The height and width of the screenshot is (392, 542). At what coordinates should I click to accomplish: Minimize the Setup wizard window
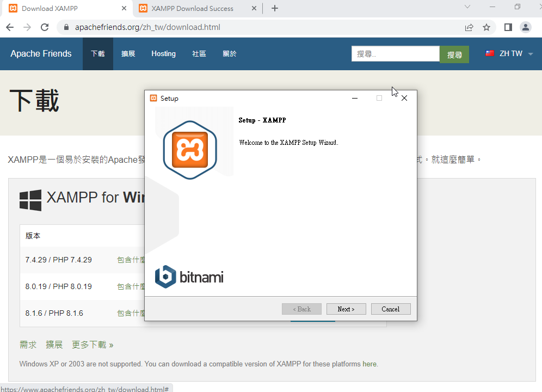(355, 98)
